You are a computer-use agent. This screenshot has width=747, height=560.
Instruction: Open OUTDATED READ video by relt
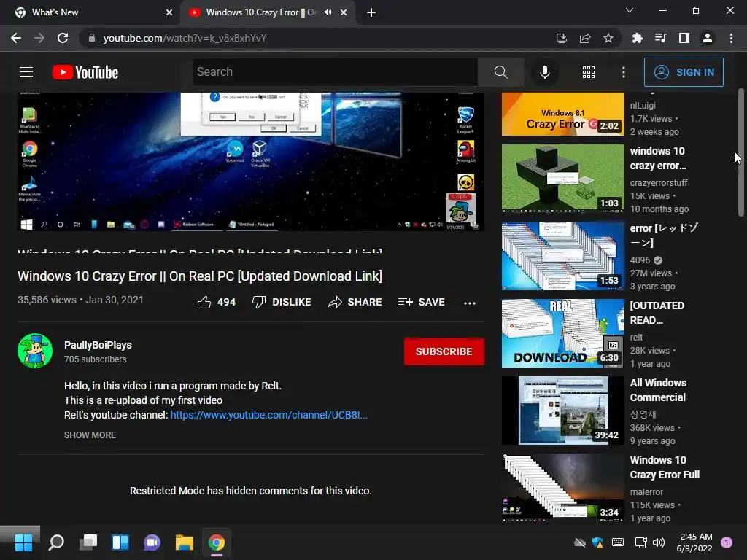pyautogui.click(x=562, y=332)
